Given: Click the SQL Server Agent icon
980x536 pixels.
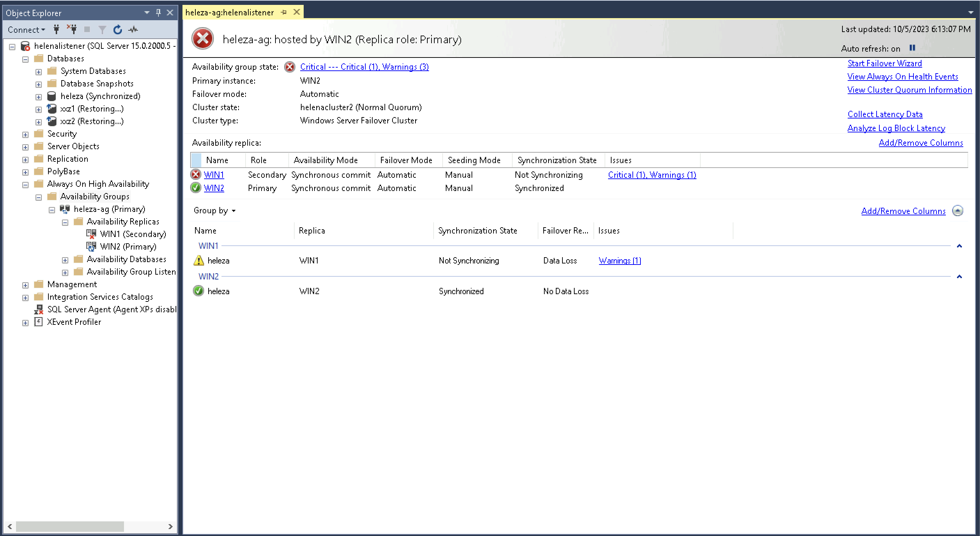Looking at the screenshot, I should point(38,309).
